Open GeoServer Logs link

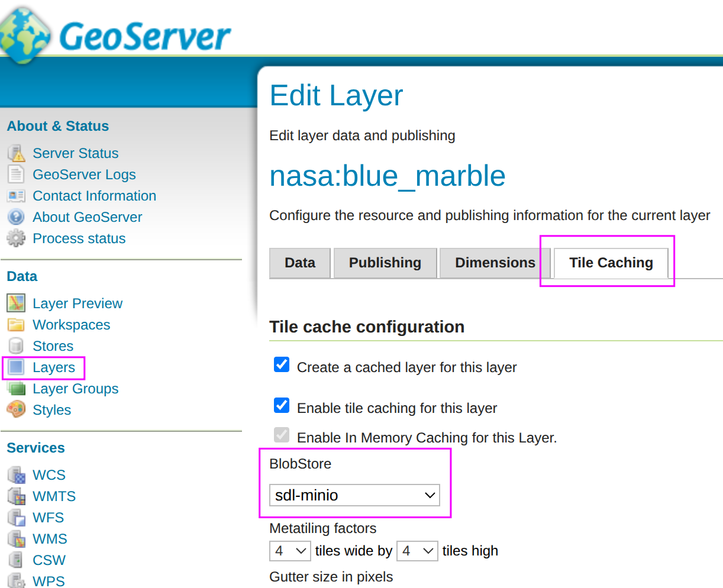[84, 175]
